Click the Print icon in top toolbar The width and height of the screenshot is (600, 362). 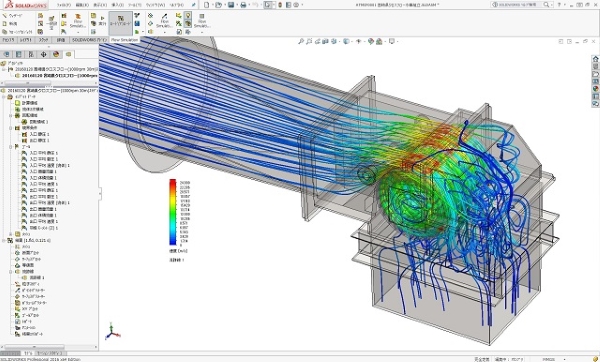pos(243,5)
